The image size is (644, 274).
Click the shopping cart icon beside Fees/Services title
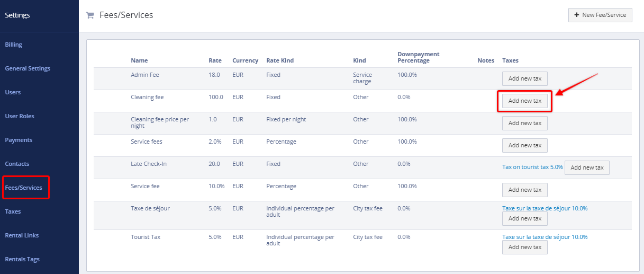90,15
